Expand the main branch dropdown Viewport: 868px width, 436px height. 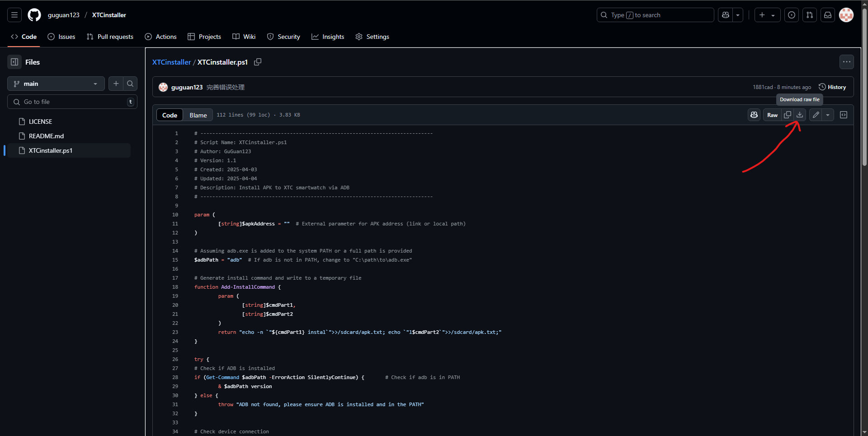tap(56, 84)
